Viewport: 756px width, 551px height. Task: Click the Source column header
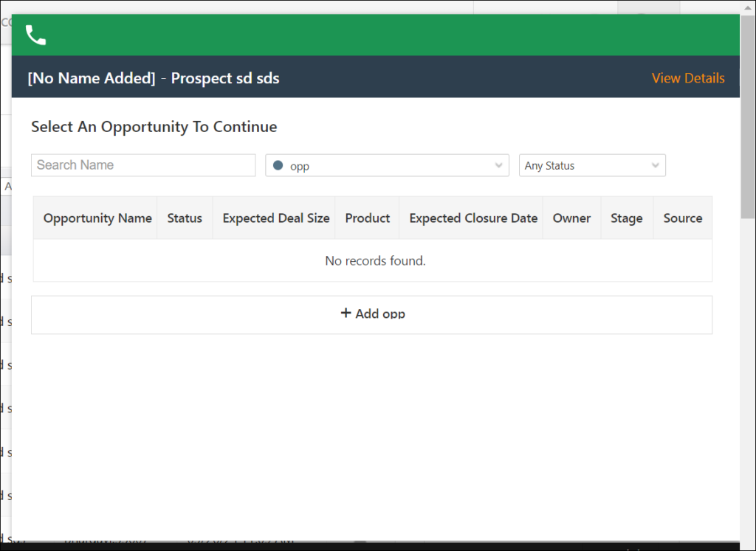pos(682,218)
